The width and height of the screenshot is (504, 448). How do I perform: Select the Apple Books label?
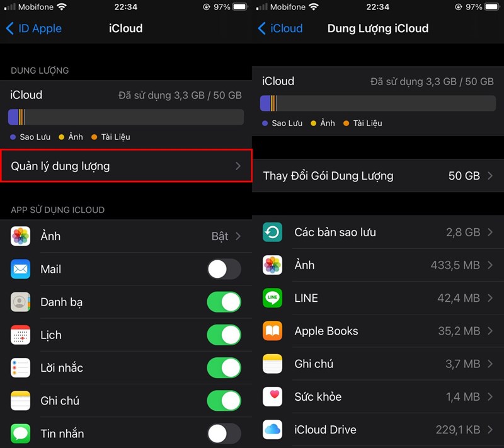click(x=326, y=331)
